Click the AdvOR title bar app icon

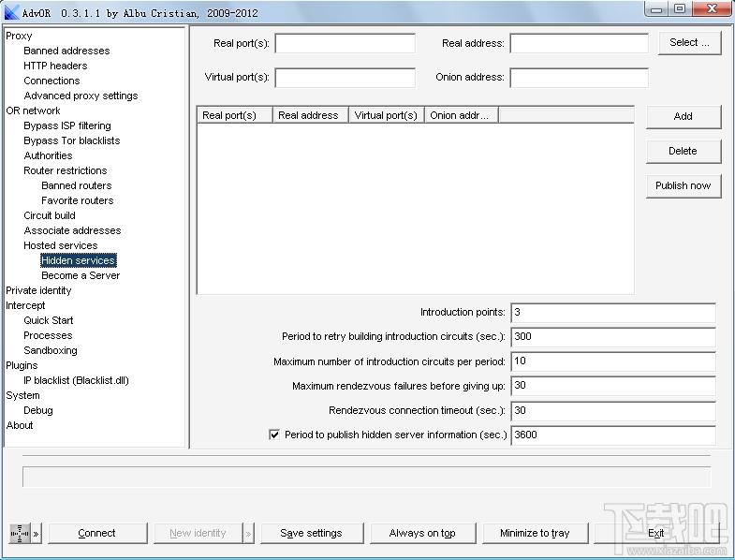11,12
